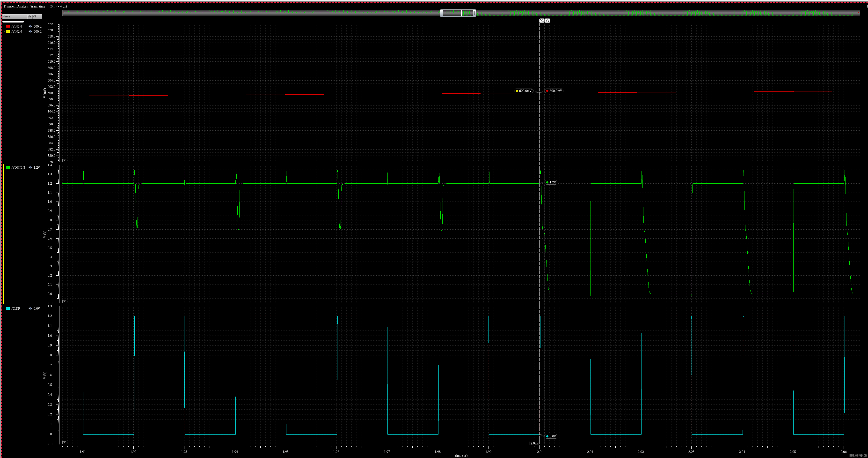868x458 pixels.
Task: Click the red 600.0mV marker label
Action: tap(554, 91)
